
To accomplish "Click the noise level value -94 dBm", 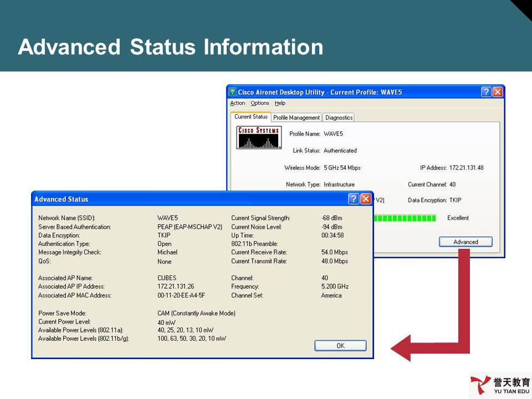I will point(332,227).
